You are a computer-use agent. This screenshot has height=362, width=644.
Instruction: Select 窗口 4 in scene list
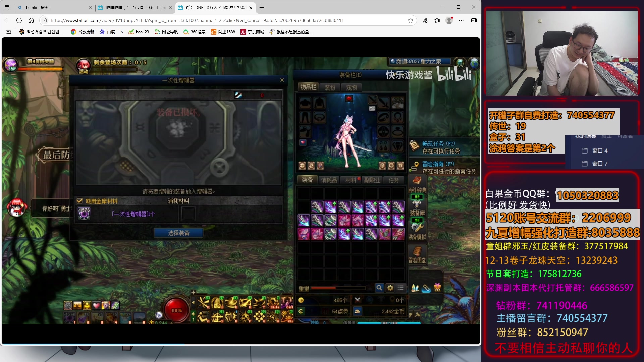[599, 151]
